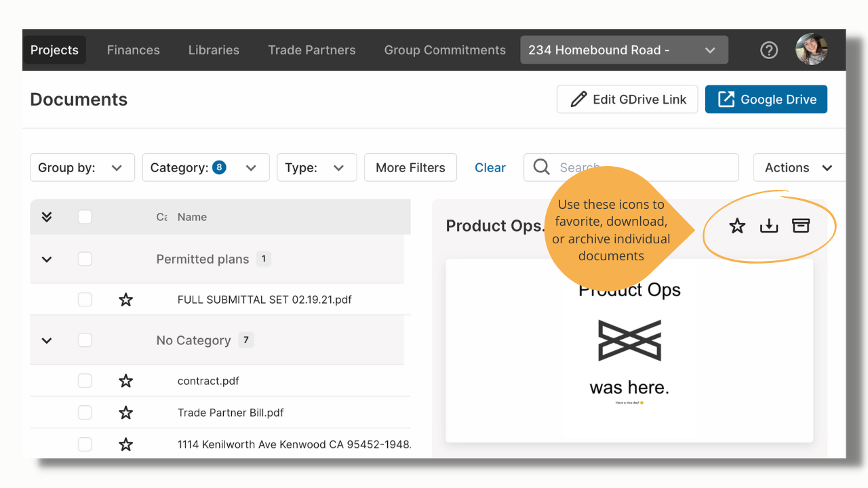Archive the document using the archive box icon
This screenshot has width=868, height=488.
coord(801,226)
